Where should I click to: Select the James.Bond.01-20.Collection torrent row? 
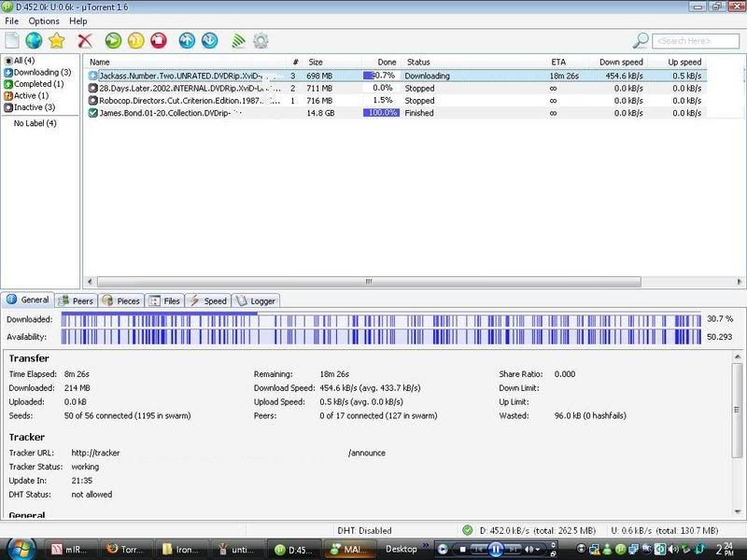coord(396,113)
